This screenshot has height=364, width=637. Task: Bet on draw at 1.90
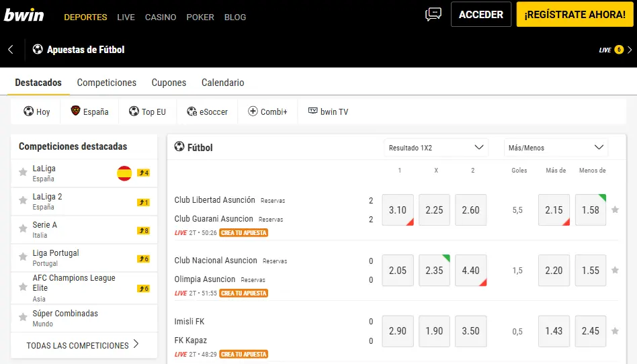(434, 331)
